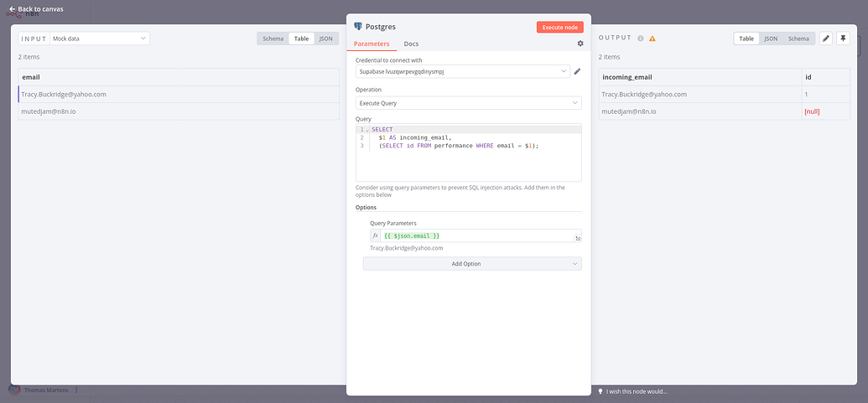Go back to canvas
The image size is (868, 403).
[x=35, y=9]
